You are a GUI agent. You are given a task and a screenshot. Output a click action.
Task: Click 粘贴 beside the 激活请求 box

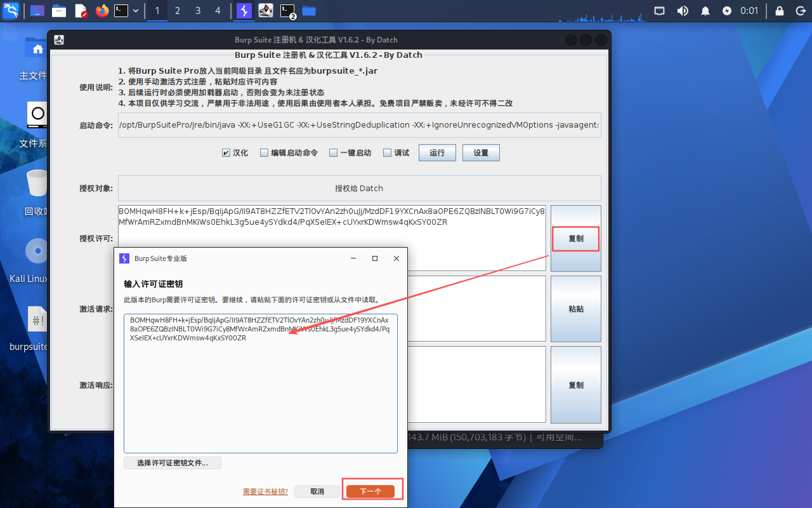tap(576, 309)
